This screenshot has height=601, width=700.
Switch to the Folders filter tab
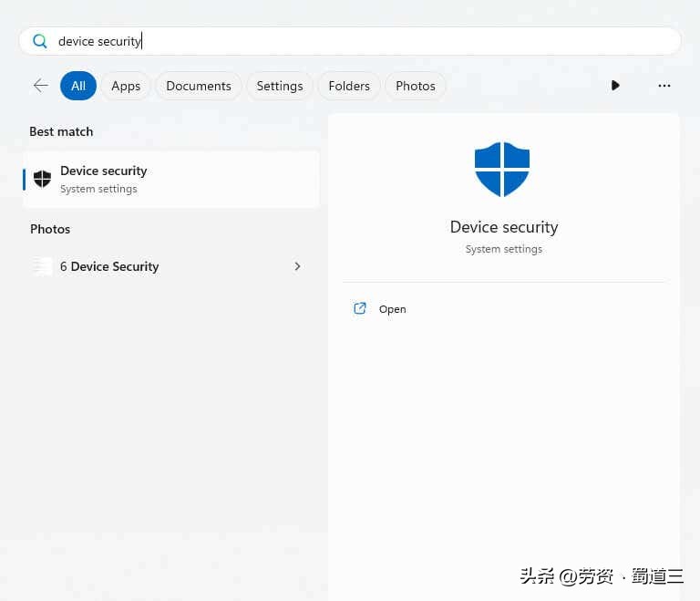(349, 86)
